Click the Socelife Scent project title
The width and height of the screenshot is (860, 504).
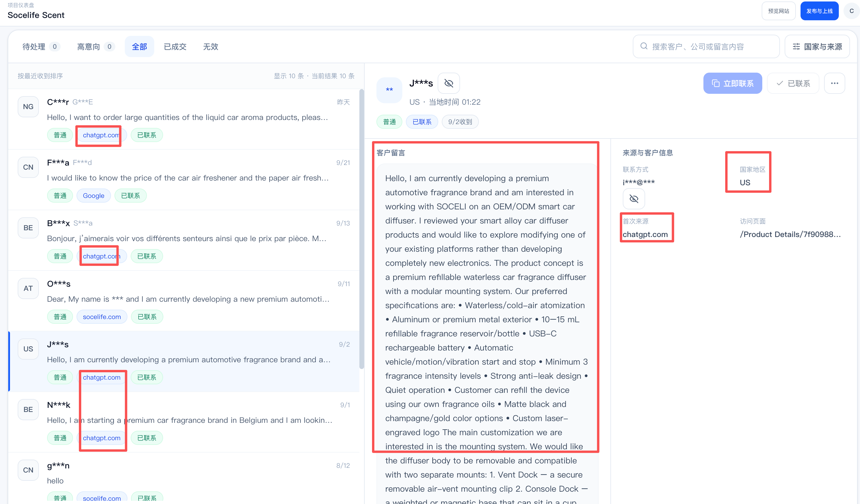tap(36, 15)
